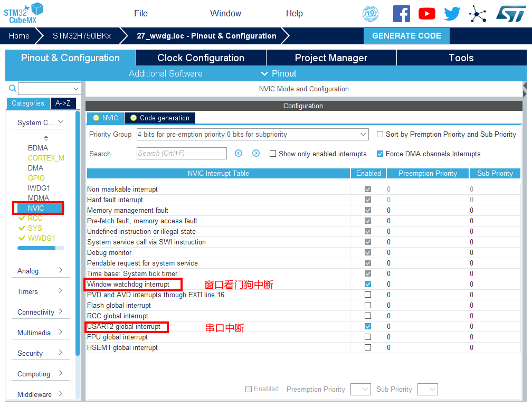Uncheck Force DMA channels Interrupts
Viewport: 532px width, 407px height.
380,154
